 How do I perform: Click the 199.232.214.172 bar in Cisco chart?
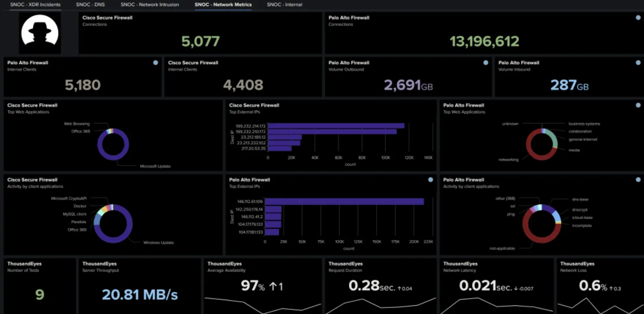click(x=336, y=126)
